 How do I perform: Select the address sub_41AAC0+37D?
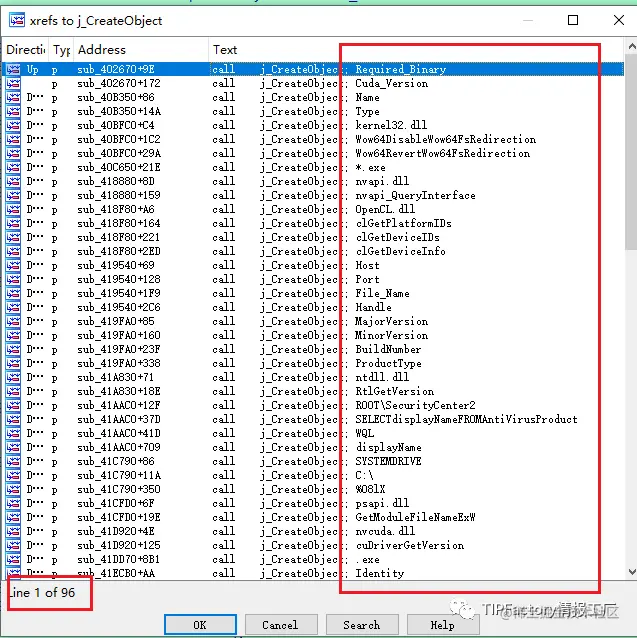[119, 419]
